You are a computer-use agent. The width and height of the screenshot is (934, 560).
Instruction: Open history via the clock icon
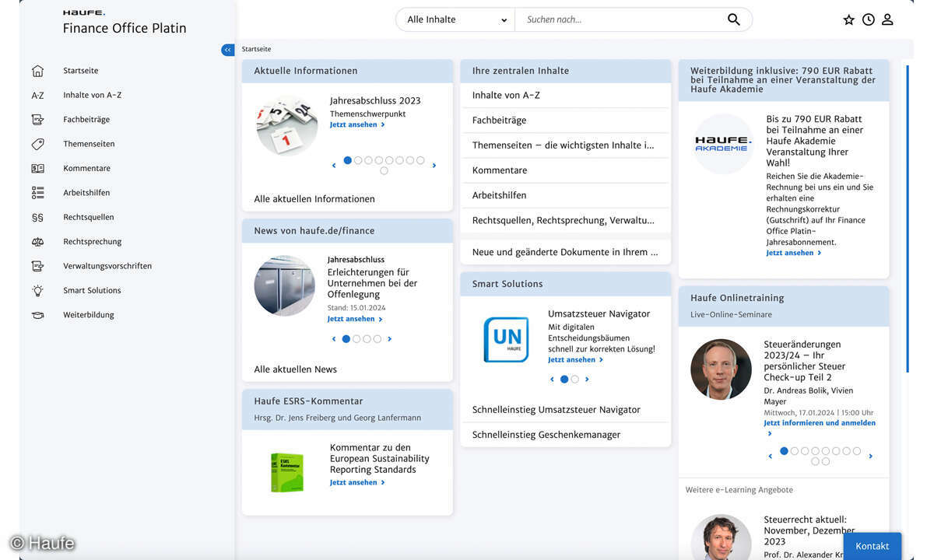point(869,19)
